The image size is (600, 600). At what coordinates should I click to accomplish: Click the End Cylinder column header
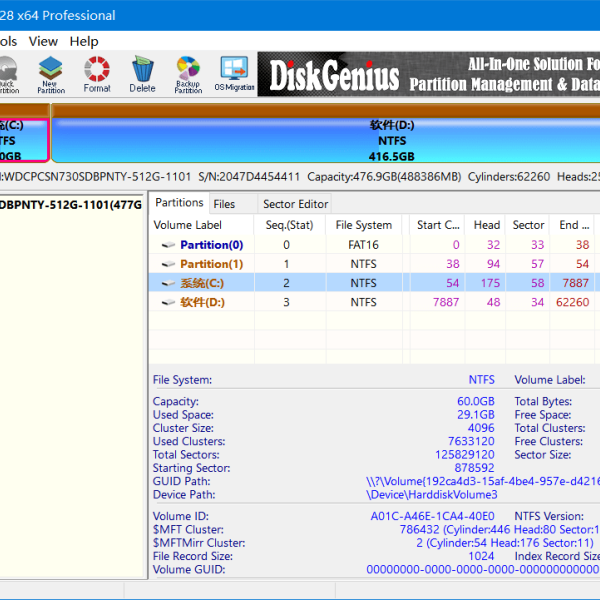click(x=573, y=225)
